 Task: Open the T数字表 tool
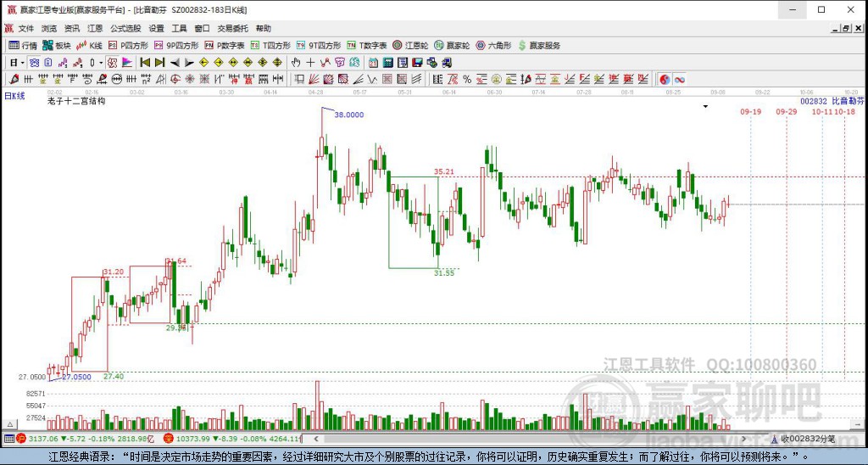point(366,46)
